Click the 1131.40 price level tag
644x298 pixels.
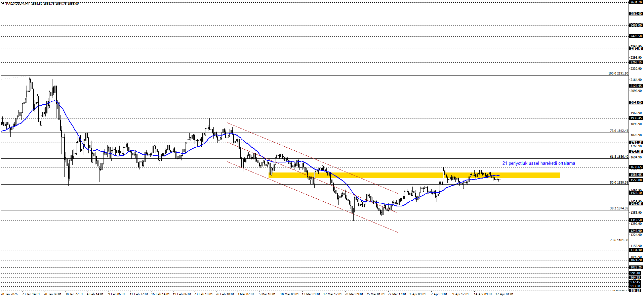point(636,250)
